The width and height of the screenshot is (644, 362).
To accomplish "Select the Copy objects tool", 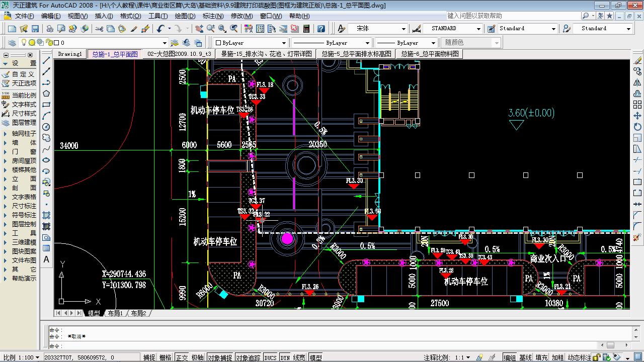I will (637, 71).
